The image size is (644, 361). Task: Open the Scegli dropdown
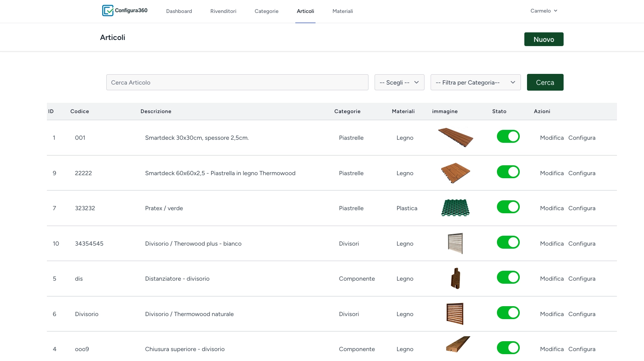click(399, 82)
